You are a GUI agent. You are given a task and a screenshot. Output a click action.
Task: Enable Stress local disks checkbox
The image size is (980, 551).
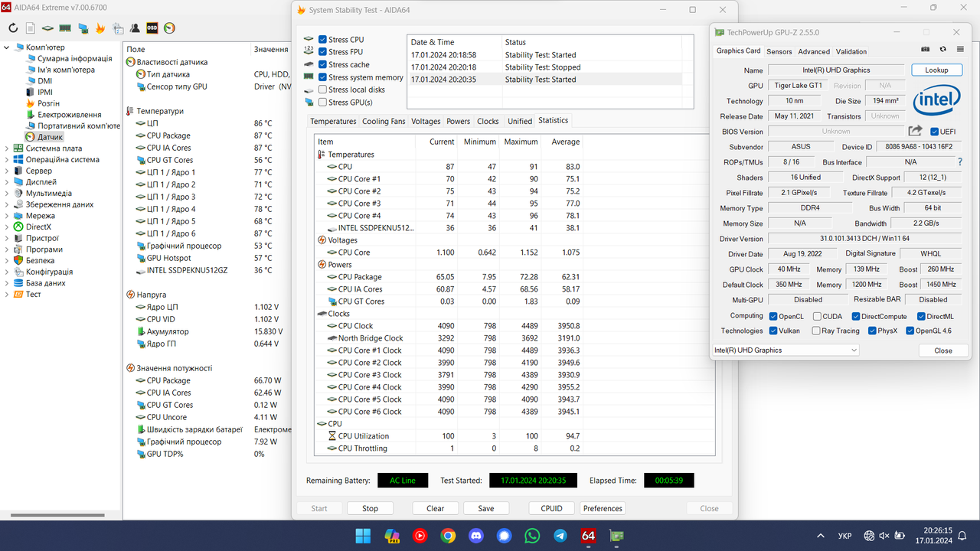322,90
